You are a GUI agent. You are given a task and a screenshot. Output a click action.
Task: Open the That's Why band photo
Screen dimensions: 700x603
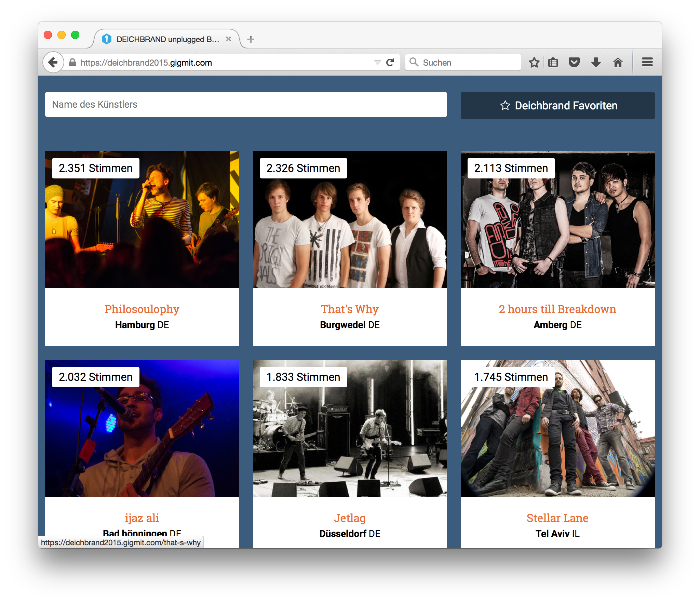pos(350,219)
